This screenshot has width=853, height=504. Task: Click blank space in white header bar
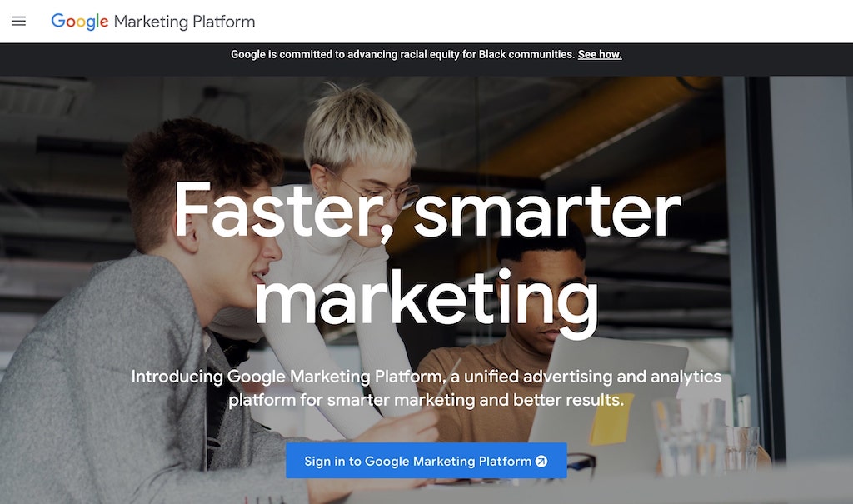click(x=544, y=21)
